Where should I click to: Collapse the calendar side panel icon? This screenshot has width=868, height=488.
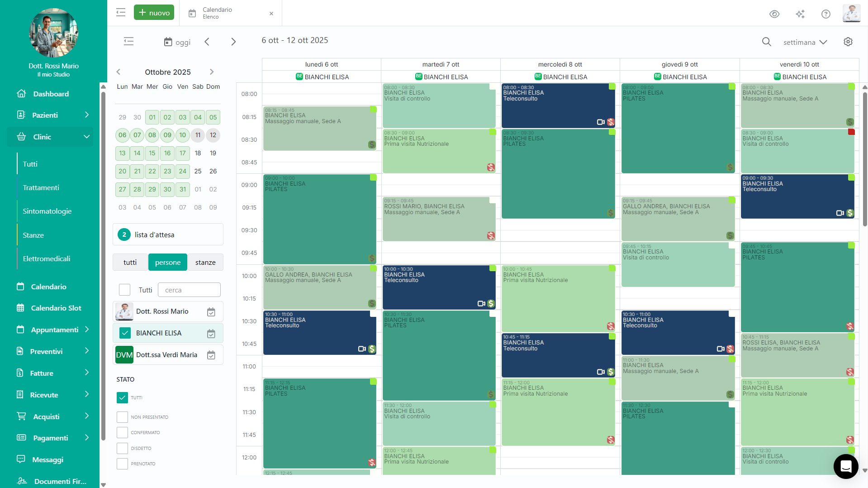point(129,42)
